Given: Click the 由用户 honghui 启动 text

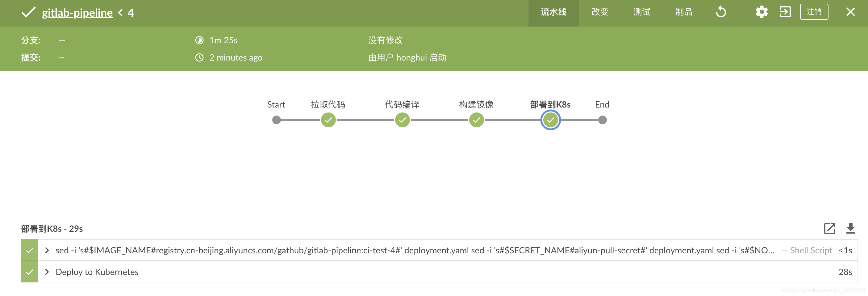Looking at the screenshot, I should click(x=407, y=58).
